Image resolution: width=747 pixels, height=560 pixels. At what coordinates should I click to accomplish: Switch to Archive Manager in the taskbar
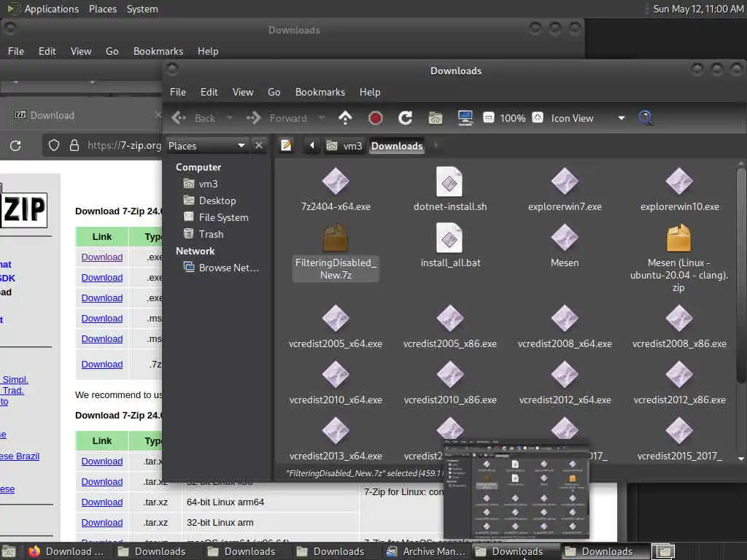427,551
